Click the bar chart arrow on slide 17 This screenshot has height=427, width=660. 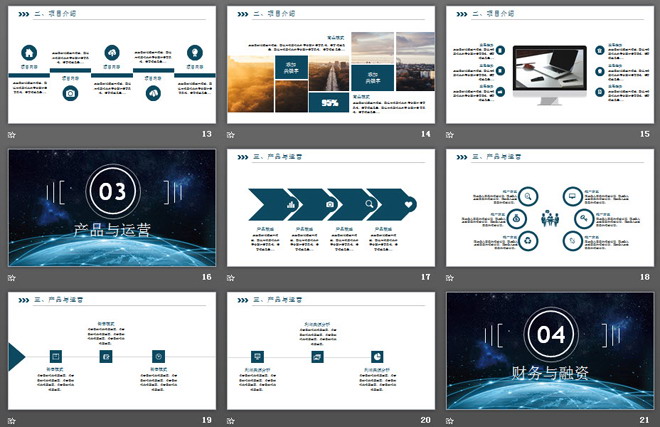click(293, 204)
